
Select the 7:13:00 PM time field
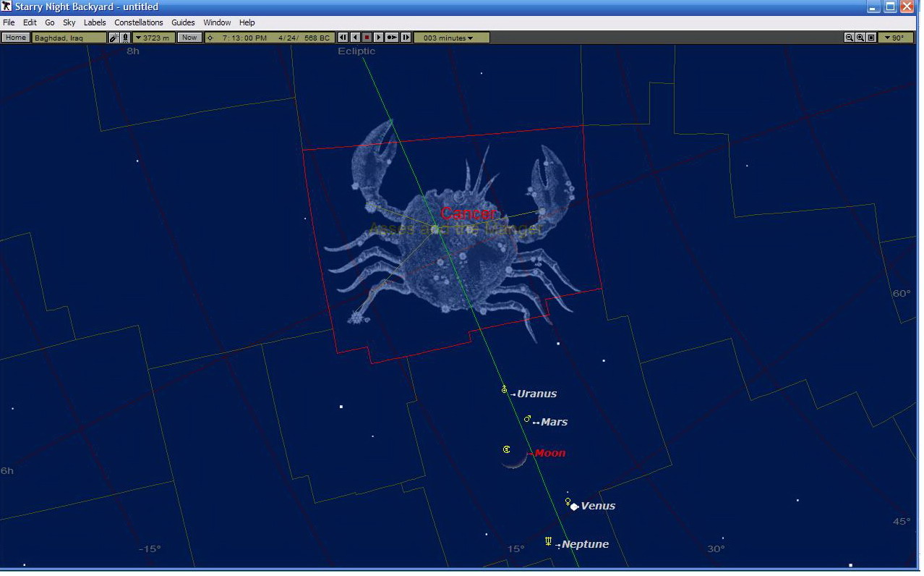point(244,38)
